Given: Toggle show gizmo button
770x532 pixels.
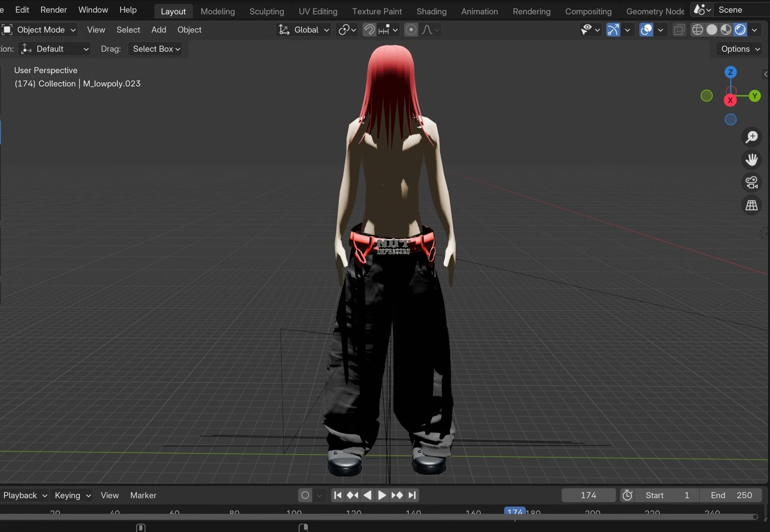Looking at the screenshot, I should (x=613, y=30).
